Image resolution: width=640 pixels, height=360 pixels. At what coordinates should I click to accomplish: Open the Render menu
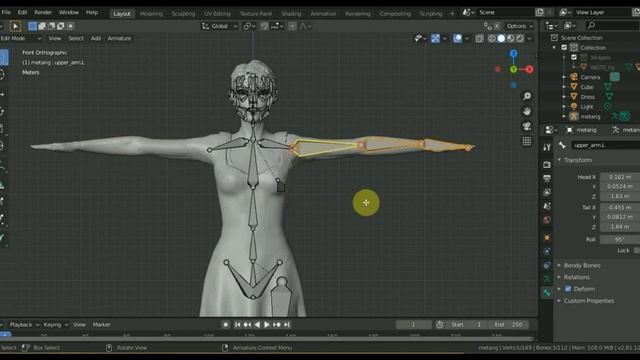tap(43, 13)
